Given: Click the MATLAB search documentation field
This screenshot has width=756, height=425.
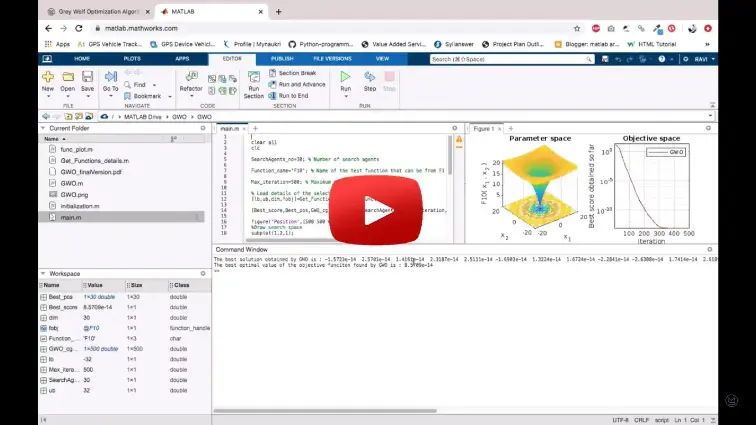Looking at the screenshot, I should coord(490,59).
